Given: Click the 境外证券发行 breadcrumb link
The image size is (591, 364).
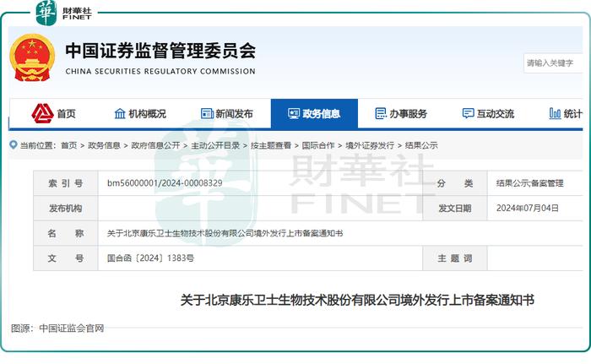Looking at the screenshot, I should pos(370,145).
